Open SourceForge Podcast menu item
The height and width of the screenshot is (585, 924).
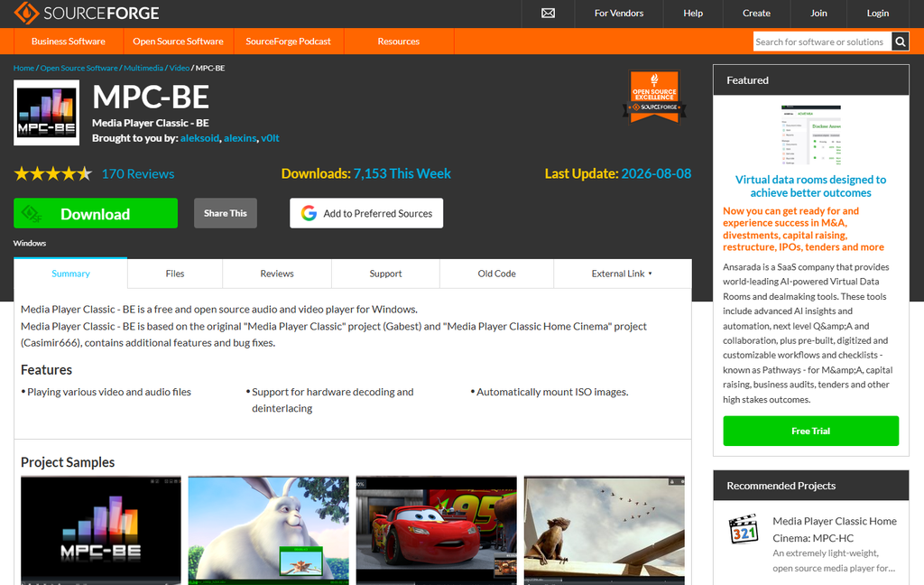tap(288, 42)
